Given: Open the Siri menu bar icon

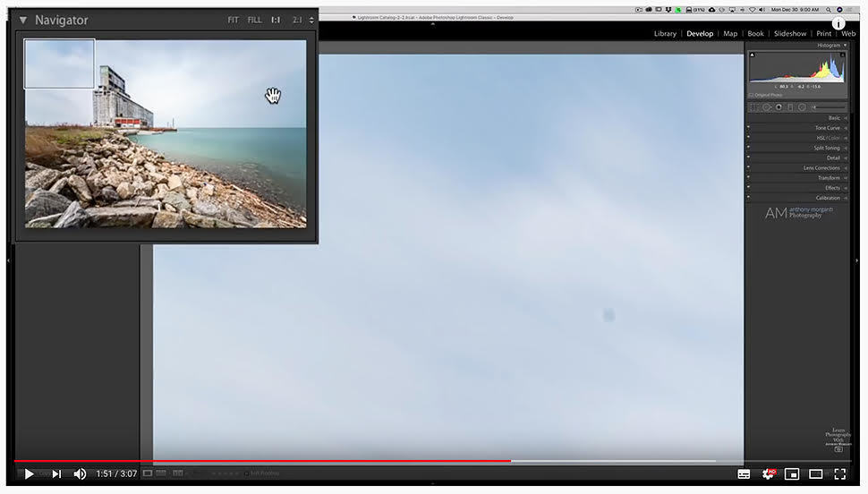Looking at the screenshot, I should click(839, 10).
